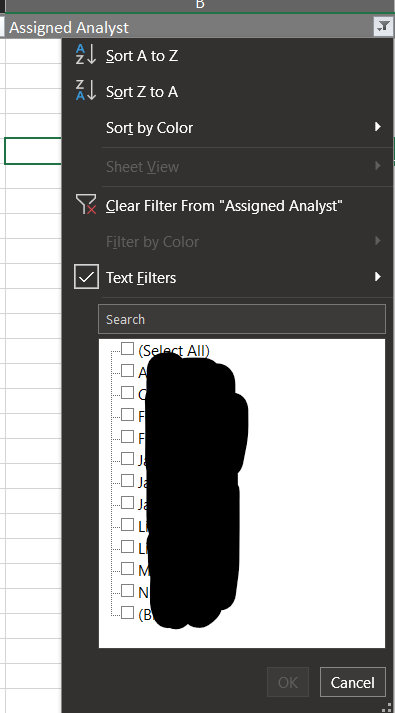The height and width of the screenshot is (713, 395).
Task: Check the first name box starting with A
Action: click(x=127, y=371)
